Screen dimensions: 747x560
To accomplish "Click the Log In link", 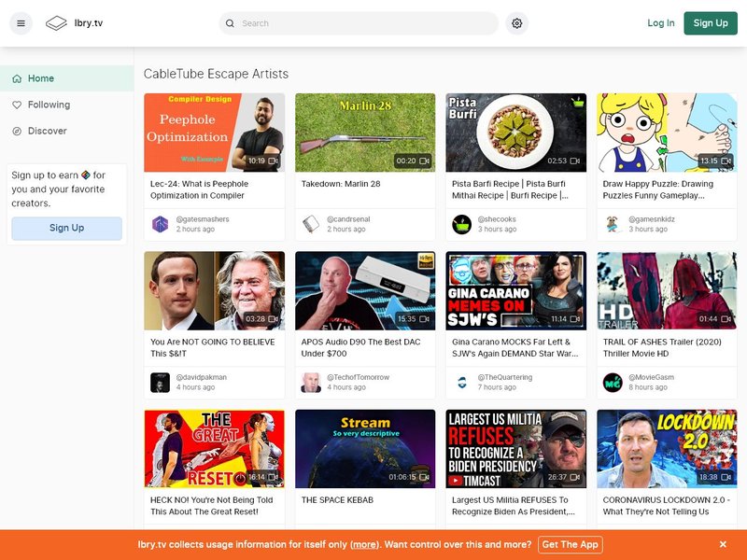I will [x=660, y=23].
